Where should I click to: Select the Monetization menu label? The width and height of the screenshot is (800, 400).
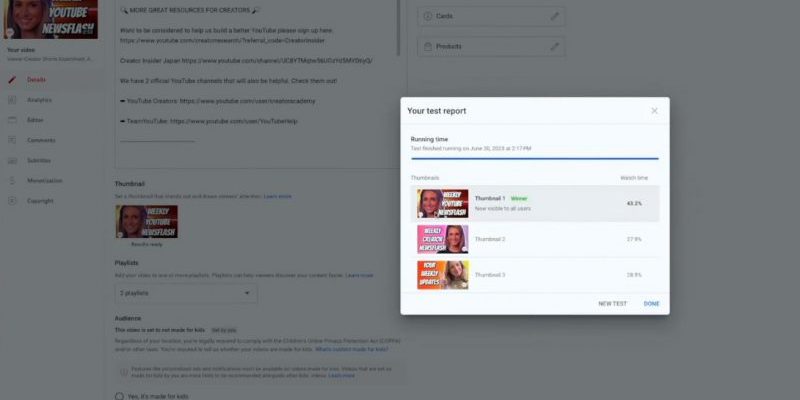click(x=45, y=181)
